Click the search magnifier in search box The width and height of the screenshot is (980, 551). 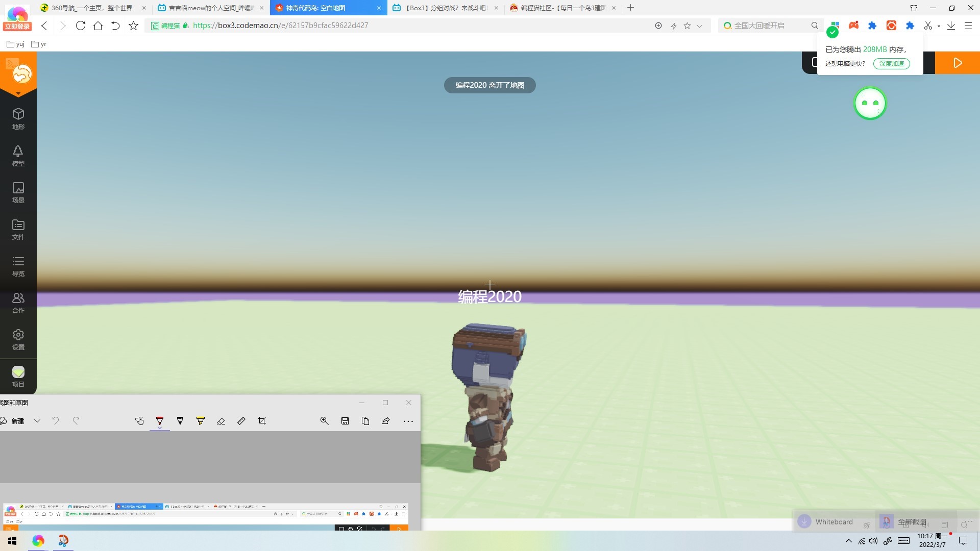[815, 26]
